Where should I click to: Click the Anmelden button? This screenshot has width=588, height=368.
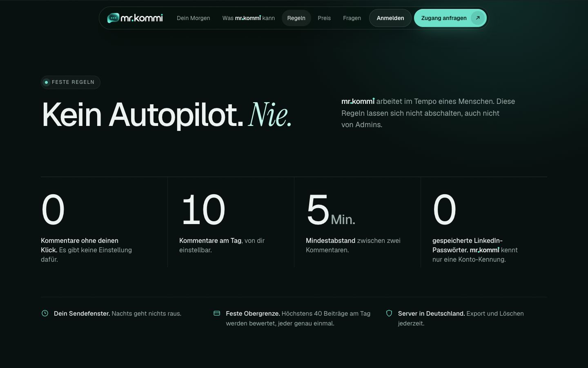click(390, 18)
